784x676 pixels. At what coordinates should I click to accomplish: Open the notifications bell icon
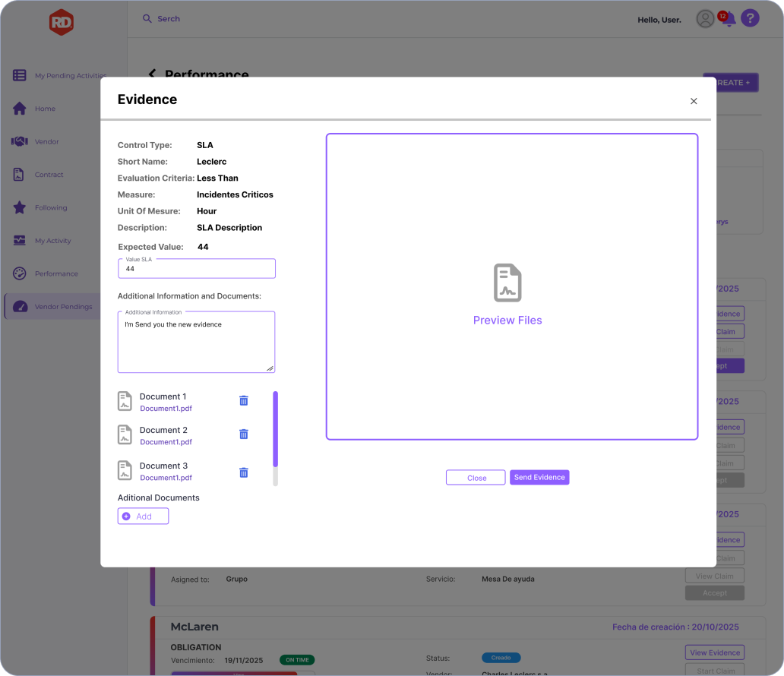click(x=729, y=19)
